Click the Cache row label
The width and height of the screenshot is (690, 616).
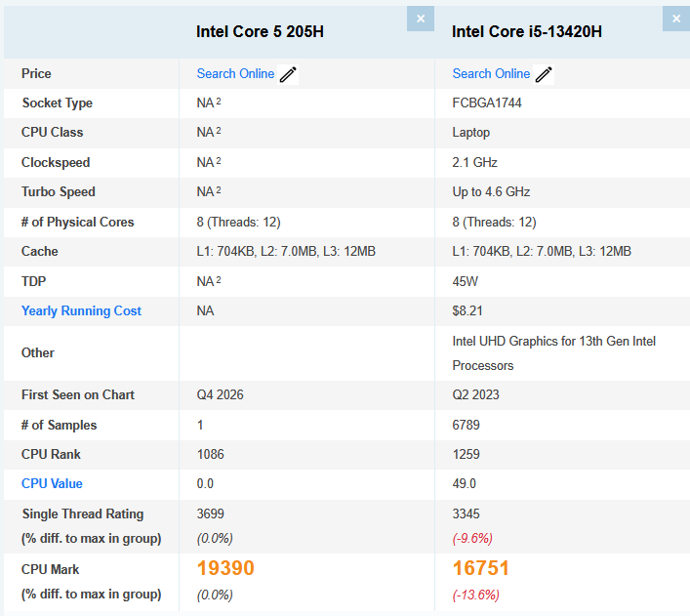click(40, 252)
